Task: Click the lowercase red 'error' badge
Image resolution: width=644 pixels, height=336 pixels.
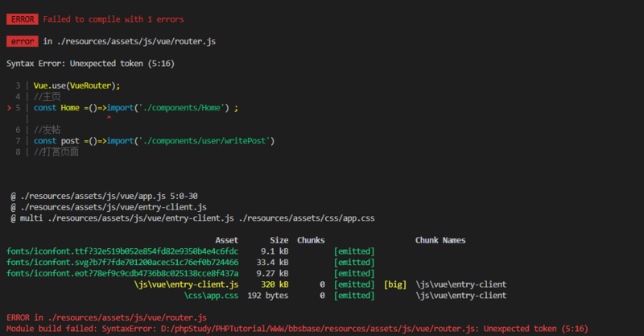Action: (x=23, y=42)
